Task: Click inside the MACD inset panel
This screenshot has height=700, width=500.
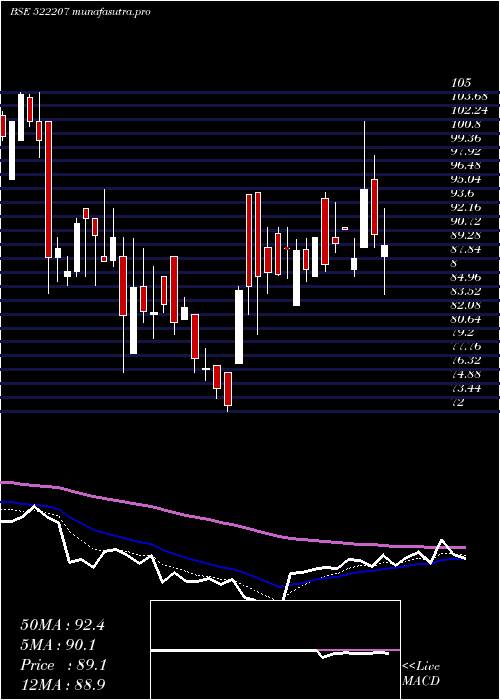Action: (275, 650)
